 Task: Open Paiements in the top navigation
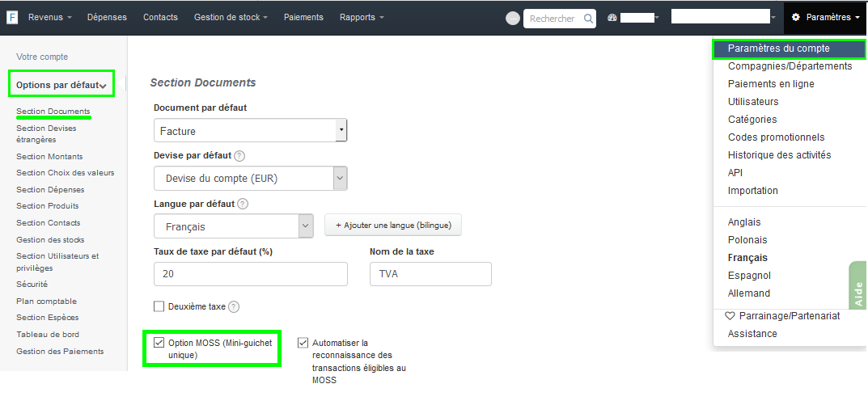pyautogui.click(x=303, y=17)
